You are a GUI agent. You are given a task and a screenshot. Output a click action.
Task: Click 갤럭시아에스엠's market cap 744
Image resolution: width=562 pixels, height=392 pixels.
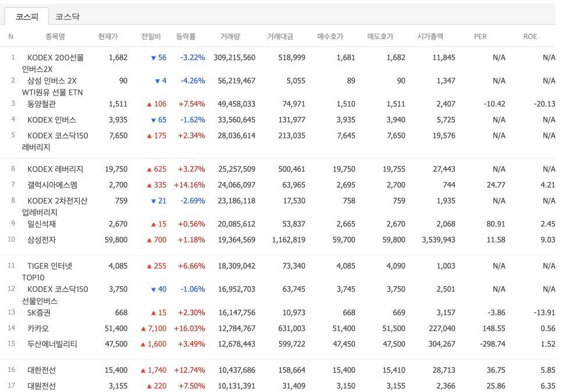pyautogui.click(x=449, y=185)
